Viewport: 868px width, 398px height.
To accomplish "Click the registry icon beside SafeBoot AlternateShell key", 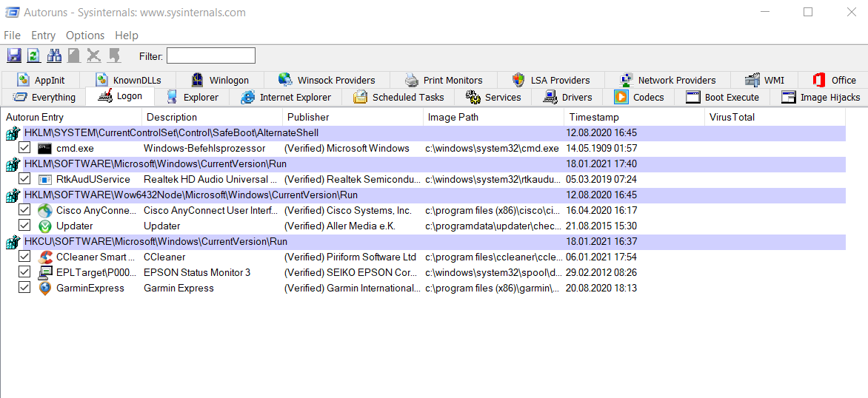I will [x=13, y=132].
